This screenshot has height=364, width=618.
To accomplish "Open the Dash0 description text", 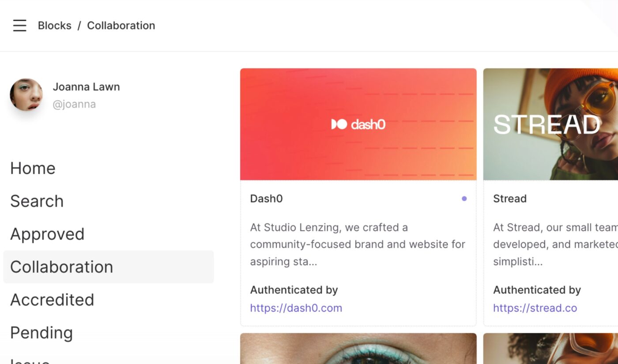I will 358,244.
